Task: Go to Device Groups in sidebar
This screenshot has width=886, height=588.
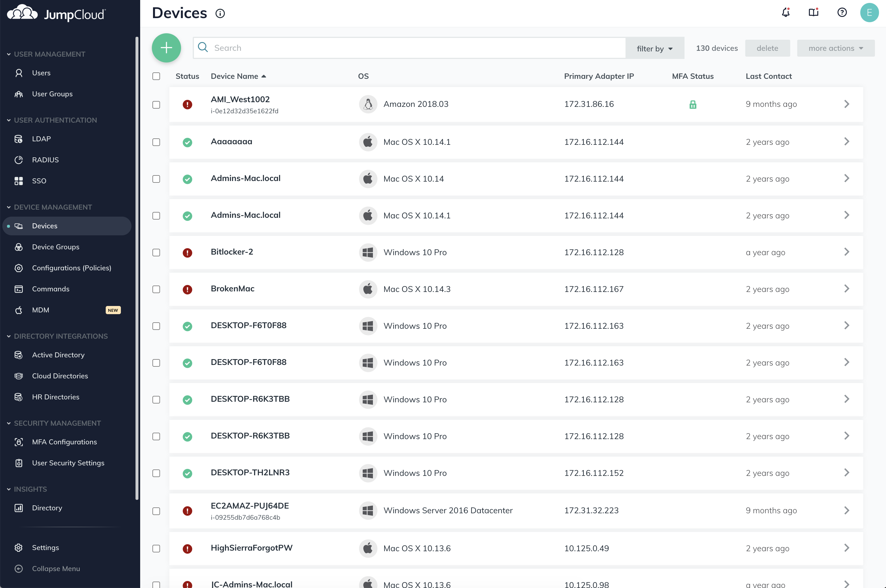Action: 55,247
